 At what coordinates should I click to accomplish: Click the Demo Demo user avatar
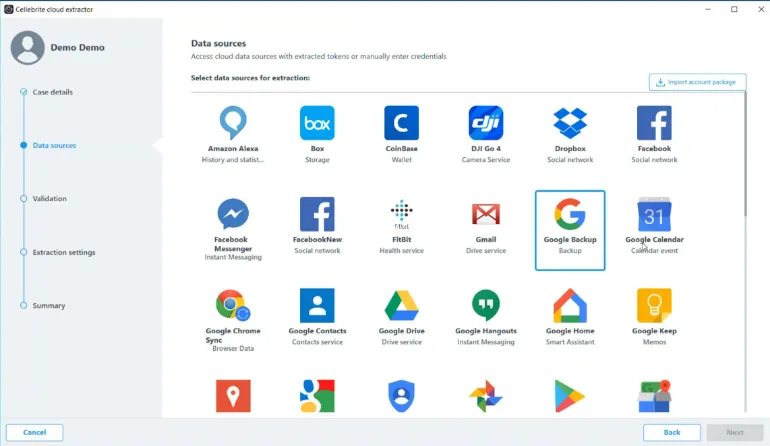click(28, 48)
